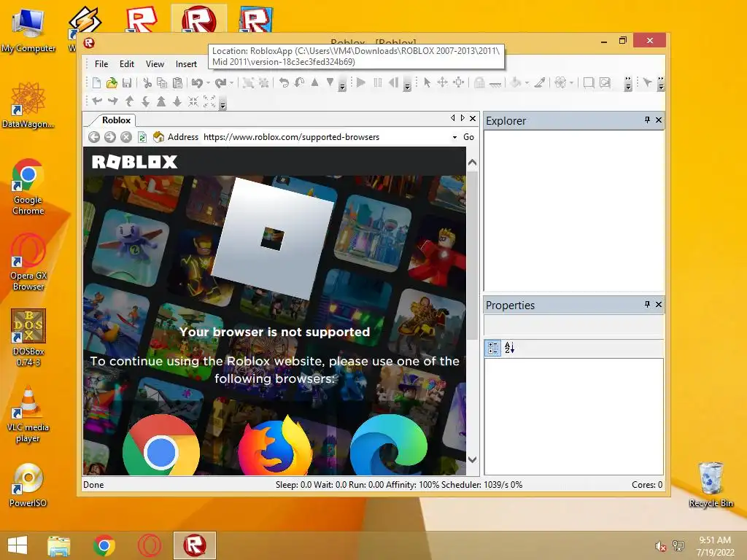Expand the Address bar URL dropdown
The image size is (747, 560).
click(454, 137)
